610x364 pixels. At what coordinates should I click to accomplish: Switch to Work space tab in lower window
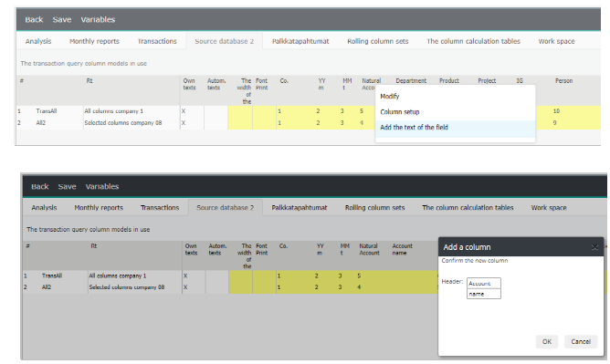click(549, 208)
